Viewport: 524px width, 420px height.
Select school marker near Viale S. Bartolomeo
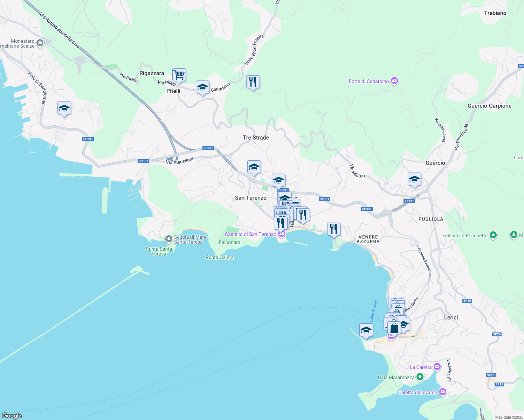pos(64,108)
